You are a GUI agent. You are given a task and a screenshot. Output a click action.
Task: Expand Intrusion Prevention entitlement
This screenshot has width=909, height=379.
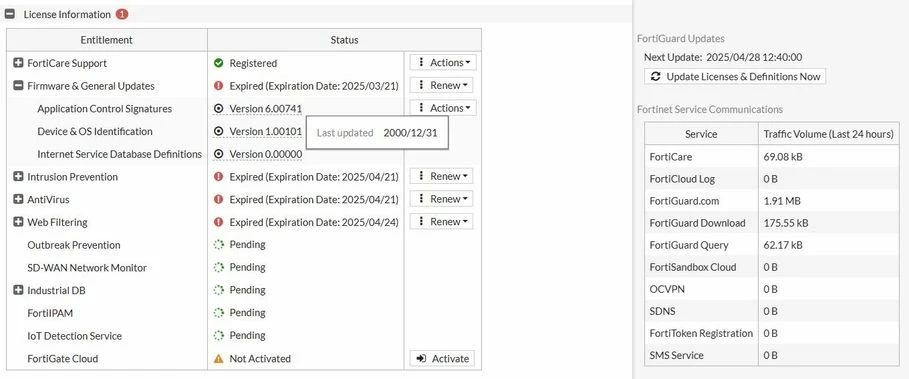tap(18, 177)
